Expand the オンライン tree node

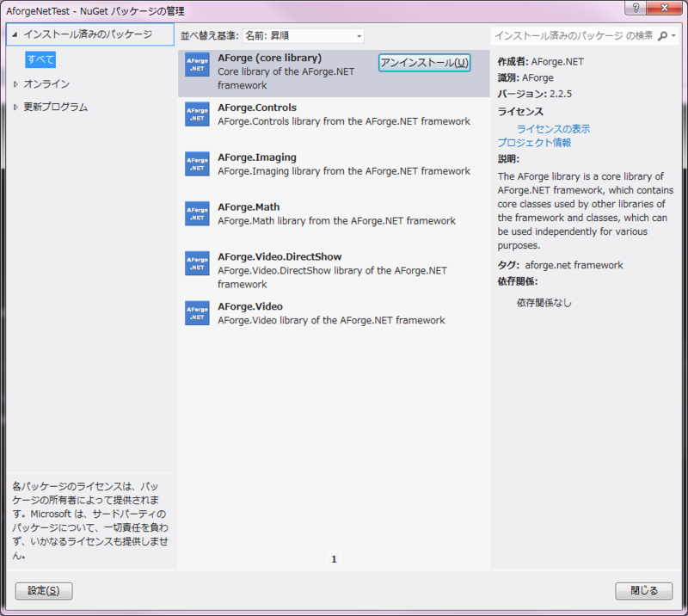(15, 83)
